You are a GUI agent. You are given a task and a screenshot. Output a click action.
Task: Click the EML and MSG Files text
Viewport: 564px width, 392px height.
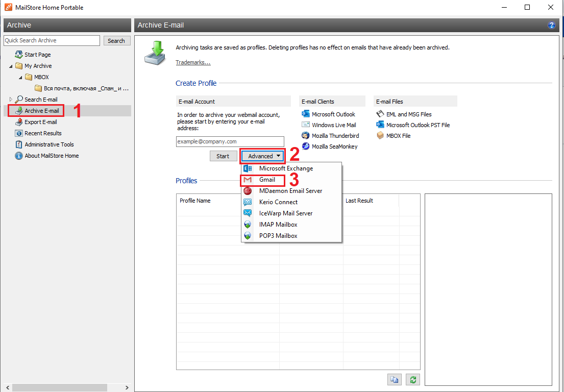click(409, 114)
